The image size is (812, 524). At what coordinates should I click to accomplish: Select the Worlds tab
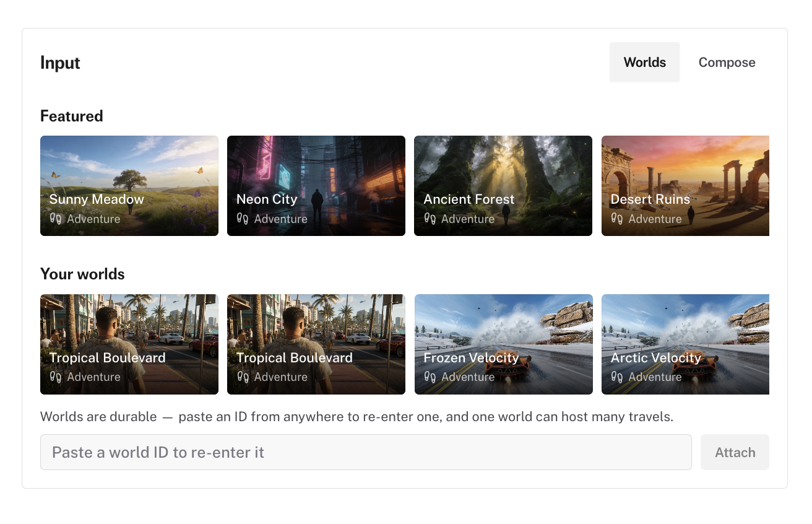click(644, 63)
